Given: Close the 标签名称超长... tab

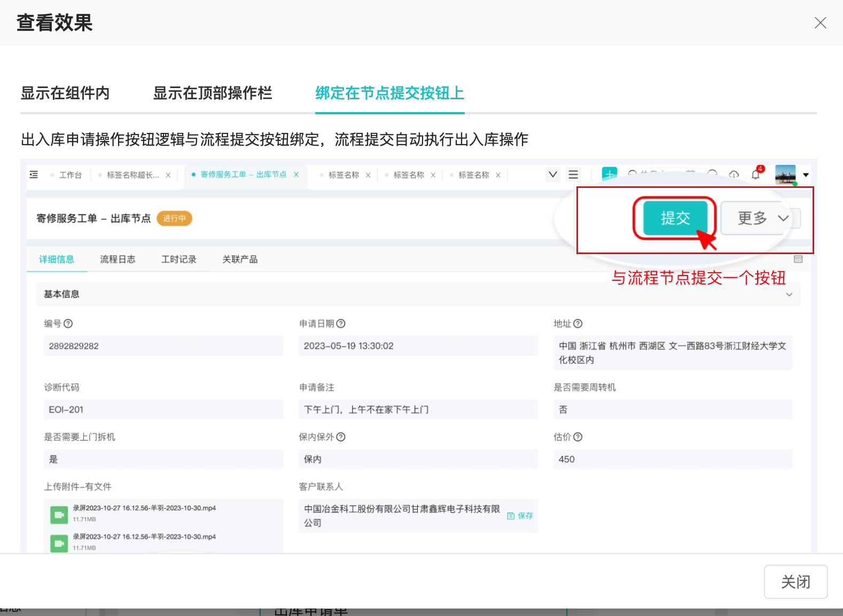Looking at the screenshot, I should point(168,175).
